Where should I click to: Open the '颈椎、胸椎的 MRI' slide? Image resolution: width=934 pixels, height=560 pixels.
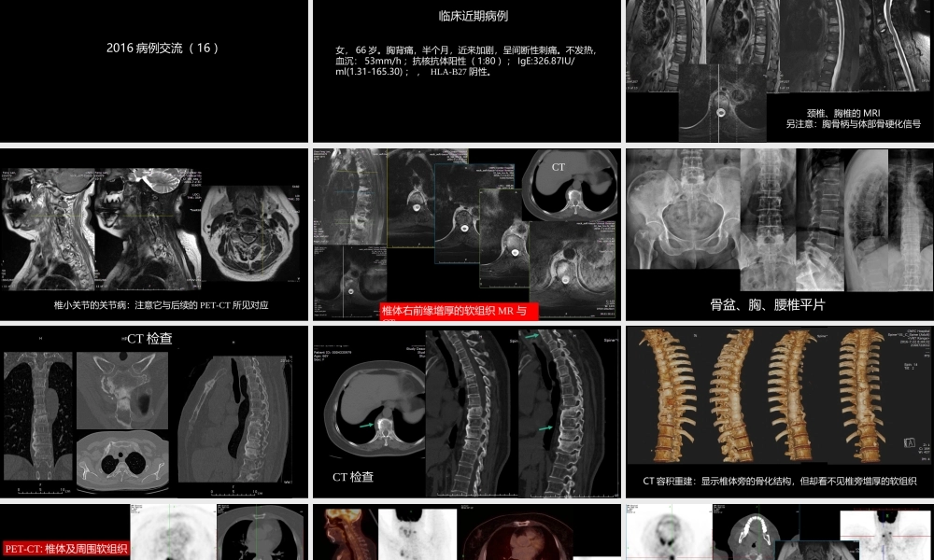tap(779, 71)
